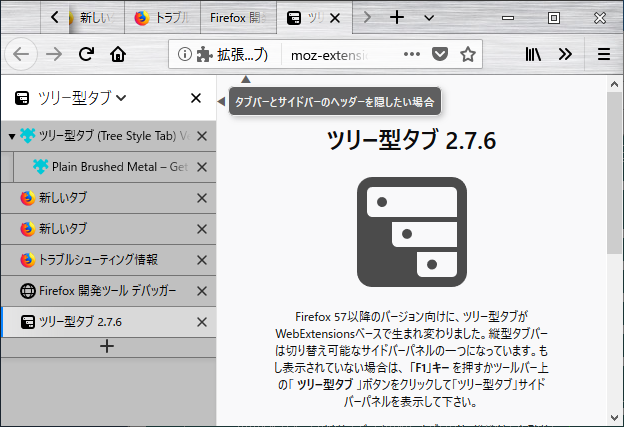Select the Tree Style Tab sidebar tab

coord(108,136)
